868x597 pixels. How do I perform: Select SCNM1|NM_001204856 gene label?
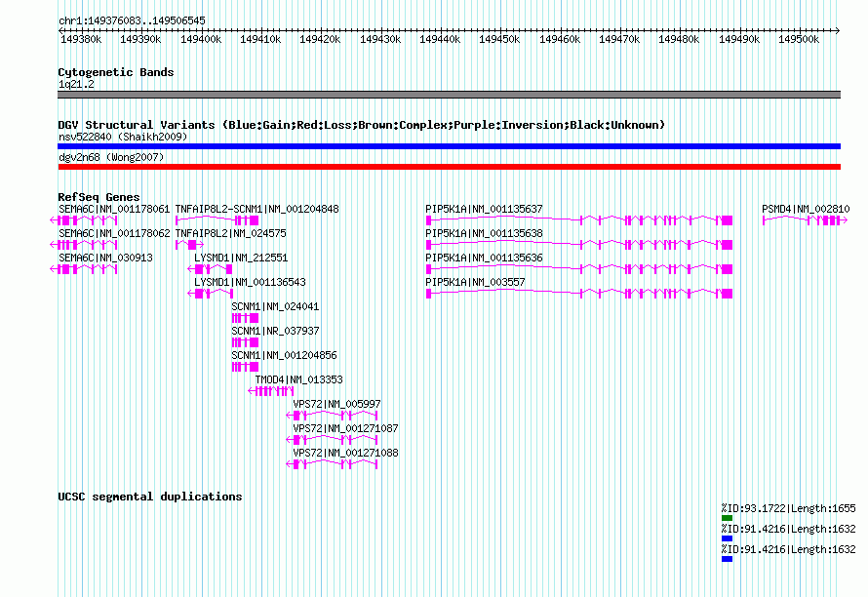284,355
